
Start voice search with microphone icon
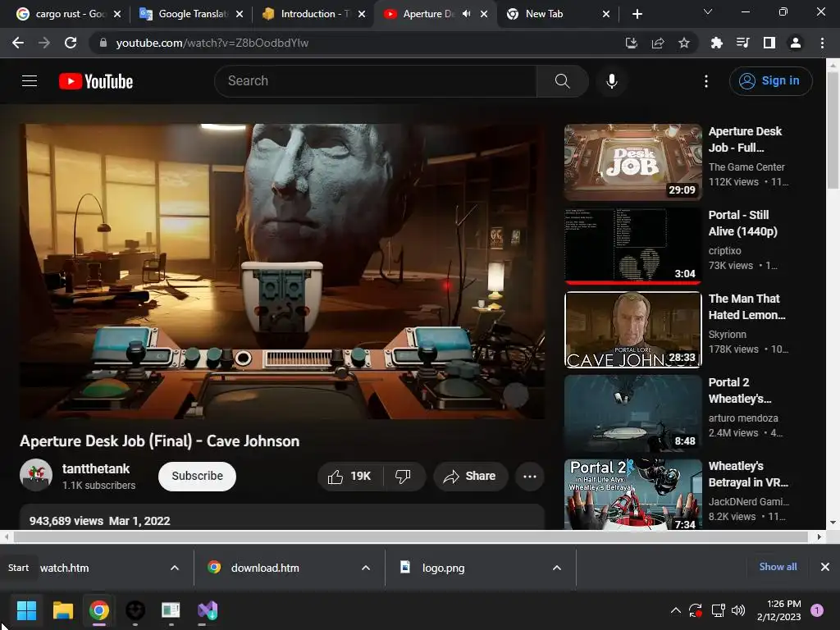click(x=611, y=81)
